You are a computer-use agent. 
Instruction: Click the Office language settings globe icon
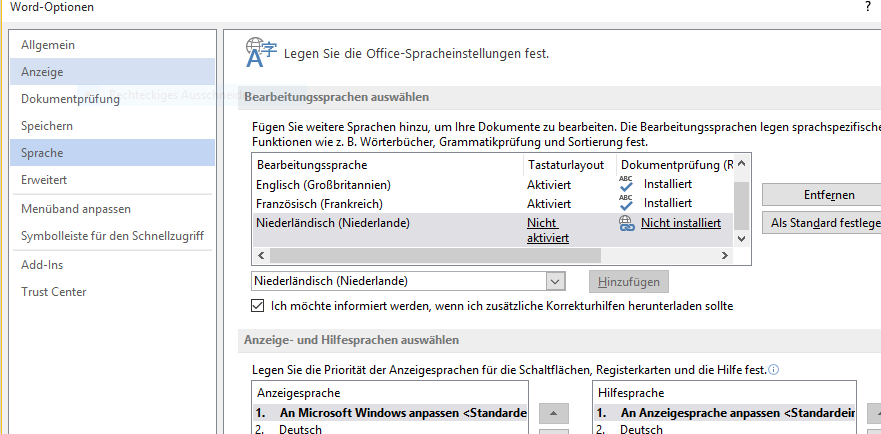click(261, 52)
